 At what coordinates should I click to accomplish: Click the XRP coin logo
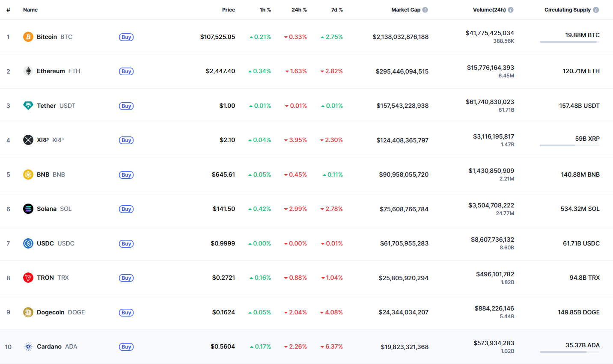coord(28,140)
